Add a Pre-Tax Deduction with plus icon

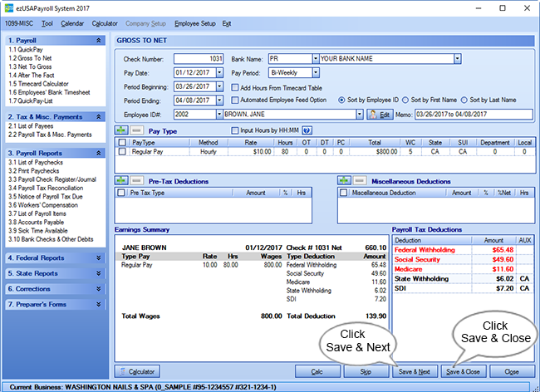122,179
